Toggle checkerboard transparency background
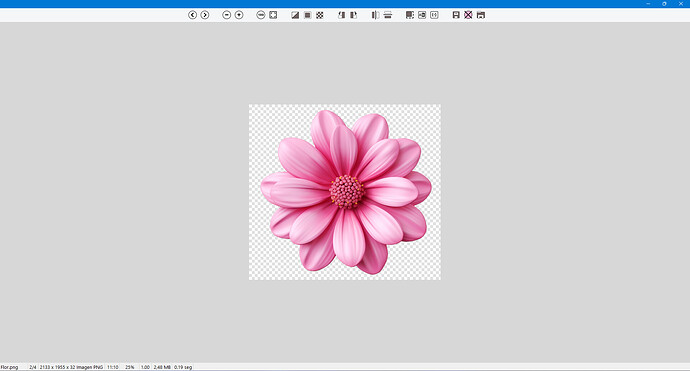 pyautogui.click(x=320, y=15)
